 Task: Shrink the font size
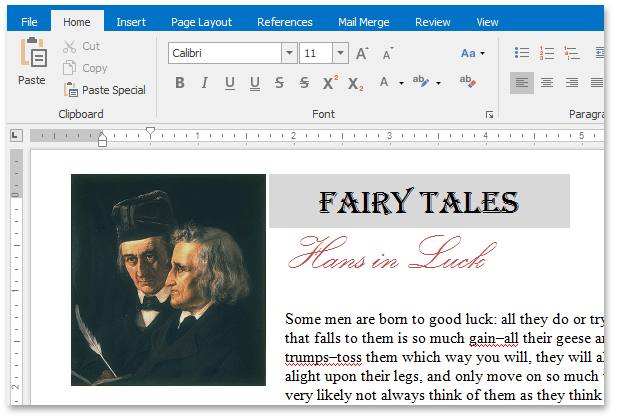click(x=388, y=53)
